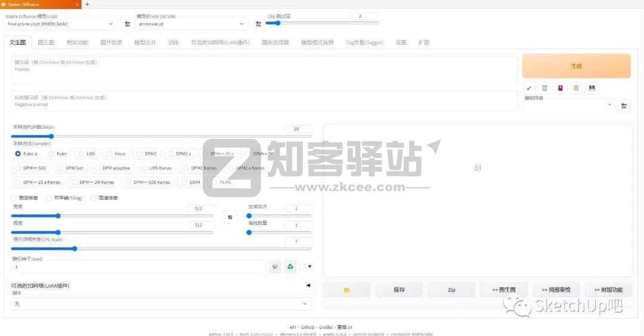This screenshot has width=644, height=336.
Task: Select the DDIM sampler option
Action: [x=191, y=182]
